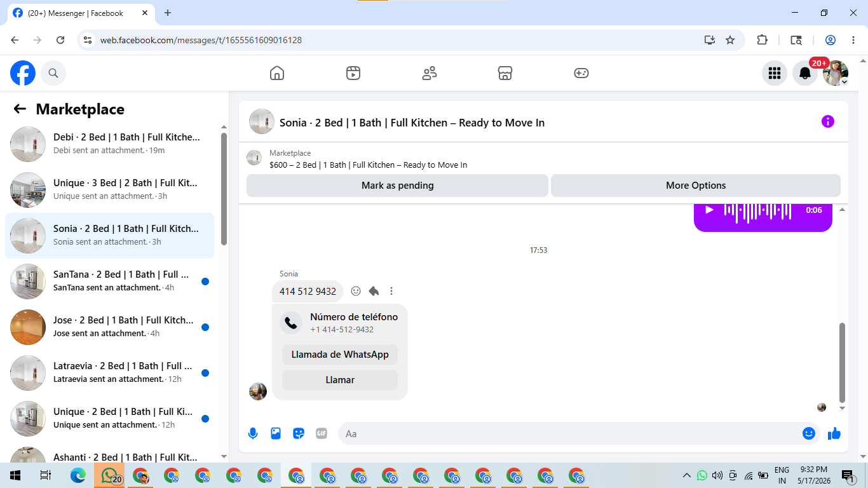The width and height of the screenshot is (868, 488).
Task: Open More Options for the listing
Action: (696, 186)
